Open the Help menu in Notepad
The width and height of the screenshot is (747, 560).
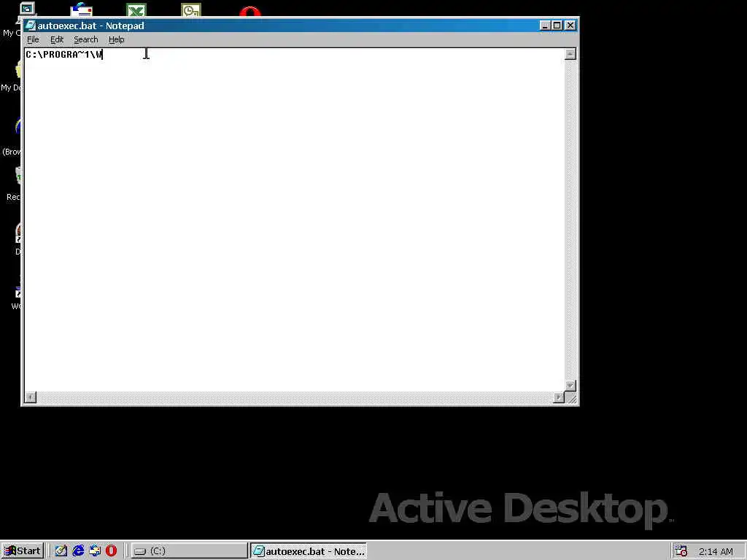click(x=116, y=39)
